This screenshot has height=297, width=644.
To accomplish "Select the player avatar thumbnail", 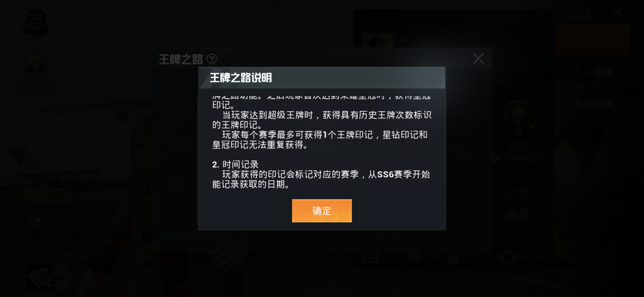I will click(378, 41).
